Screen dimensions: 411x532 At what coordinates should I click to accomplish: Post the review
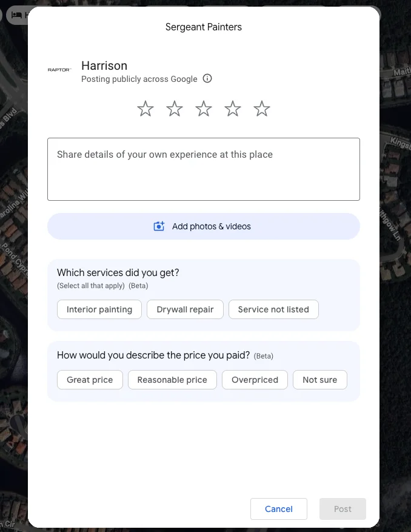(343, 509)
